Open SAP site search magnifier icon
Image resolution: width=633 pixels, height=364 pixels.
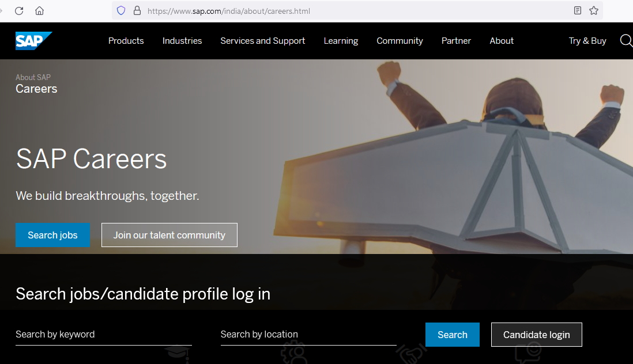pos(626,41)
